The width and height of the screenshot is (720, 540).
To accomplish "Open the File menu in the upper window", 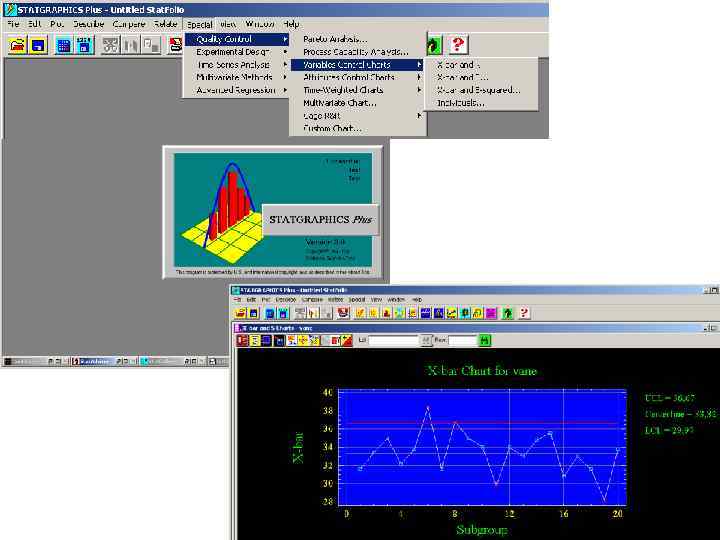I will (x=13, y=24).
